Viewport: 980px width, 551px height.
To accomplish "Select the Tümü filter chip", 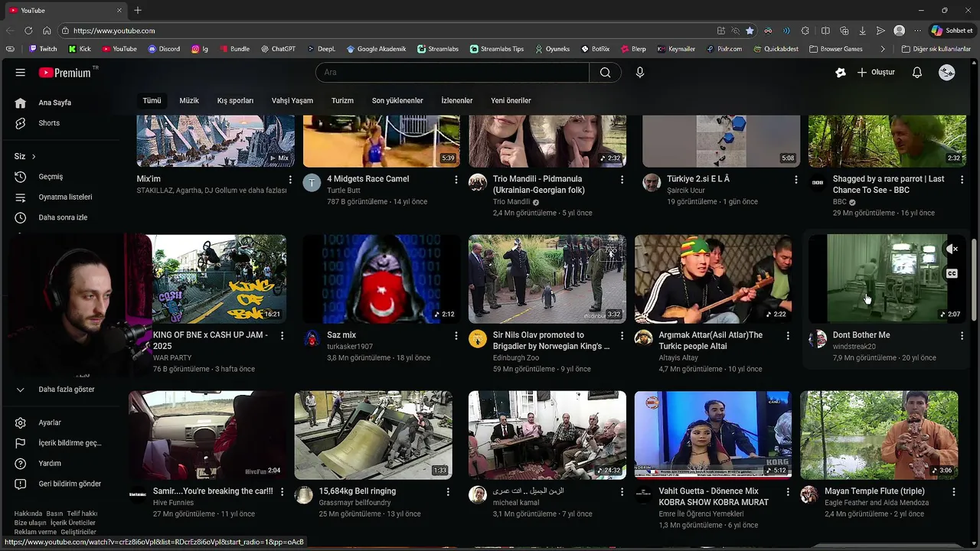I will pos(152,100).
